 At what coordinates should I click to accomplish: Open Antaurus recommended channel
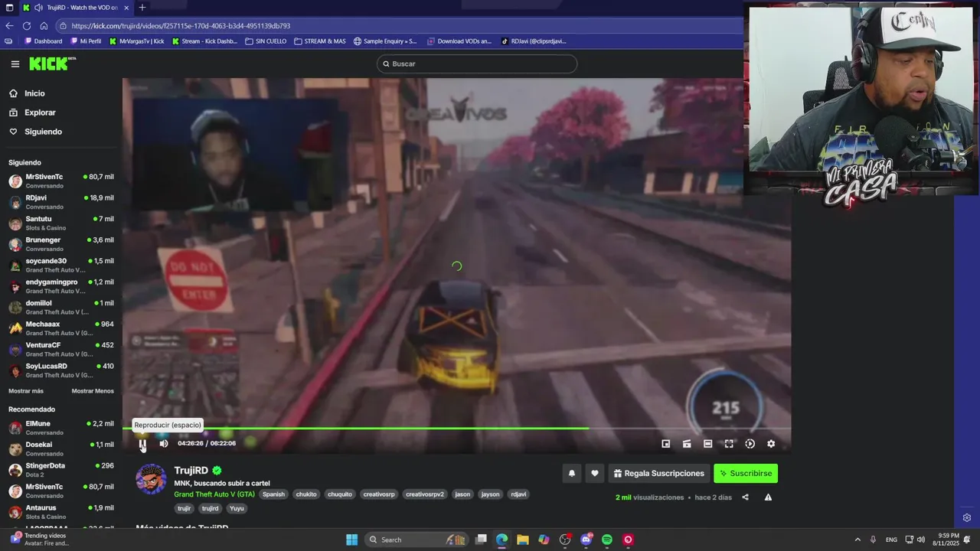[x=60, y=512]
